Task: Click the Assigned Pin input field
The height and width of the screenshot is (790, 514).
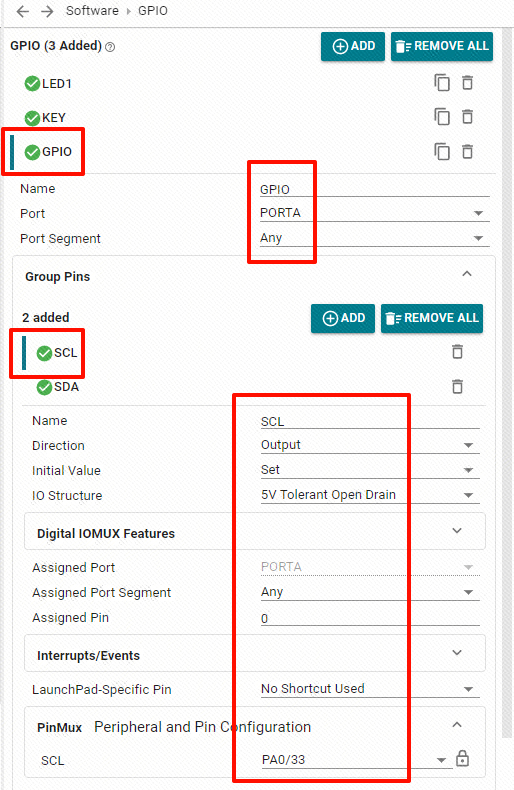Action: click(370, 618)
